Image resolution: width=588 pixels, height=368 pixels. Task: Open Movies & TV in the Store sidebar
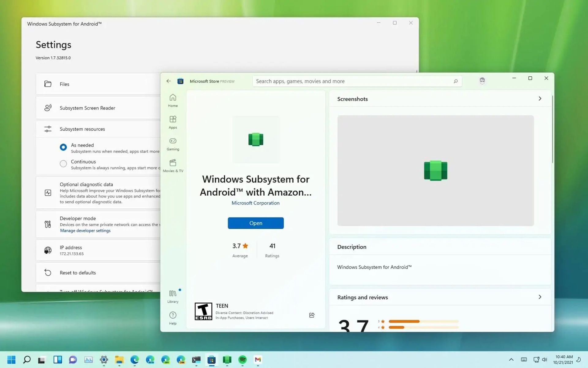pyautogui.click(x=173, y=165)
